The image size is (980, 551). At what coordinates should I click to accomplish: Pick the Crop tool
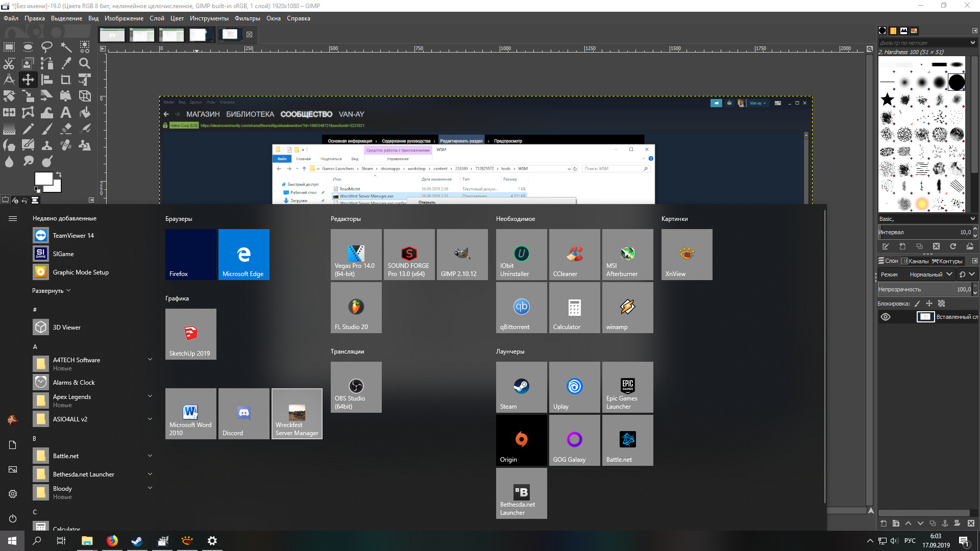click(x=66, y=80)
